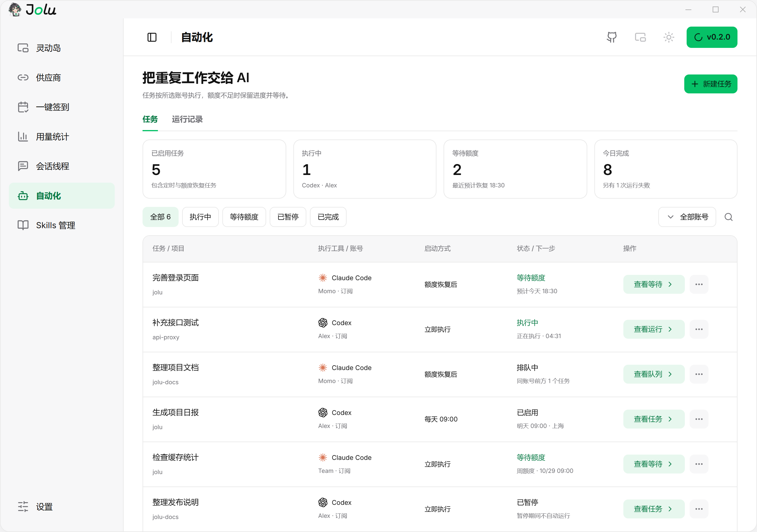Image resolution: width=757 pixels, height=532 pixels.
Task: Toggle the sidebar panel icon
Action: (152, 37)
